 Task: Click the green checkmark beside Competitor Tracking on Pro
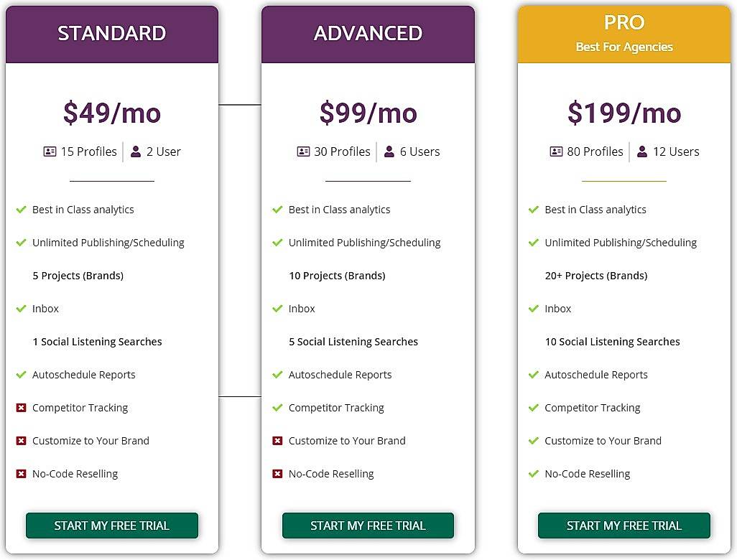[x=534, y=408]
